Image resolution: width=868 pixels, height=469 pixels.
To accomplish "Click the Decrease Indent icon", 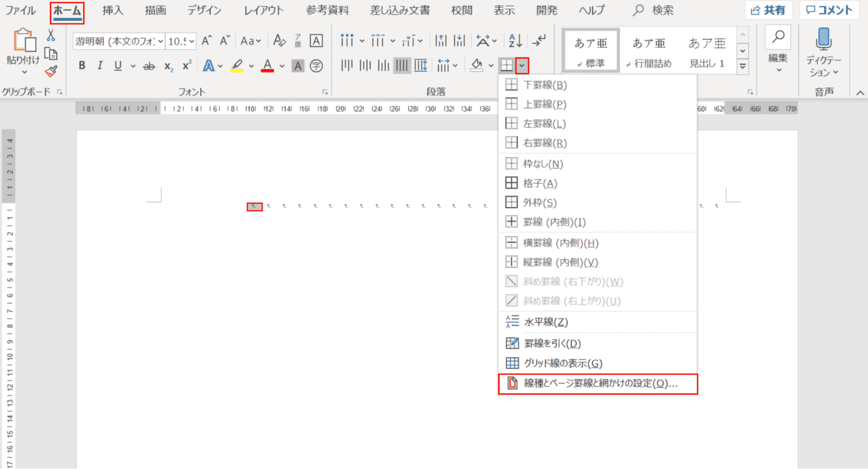I will click(x=441, y=41).
